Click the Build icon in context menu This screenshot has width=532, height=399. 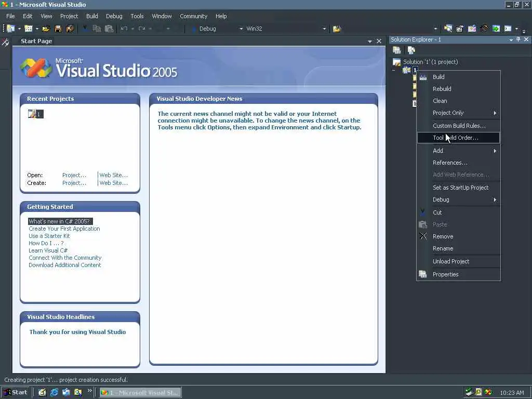click(x=423, y=77)
